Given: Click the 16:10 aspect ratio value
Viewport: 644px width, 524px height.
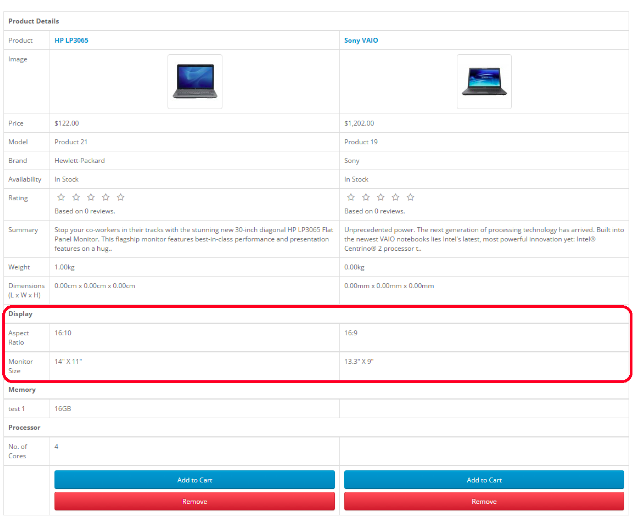Looking at the screenshot, I should click(63, 333).
